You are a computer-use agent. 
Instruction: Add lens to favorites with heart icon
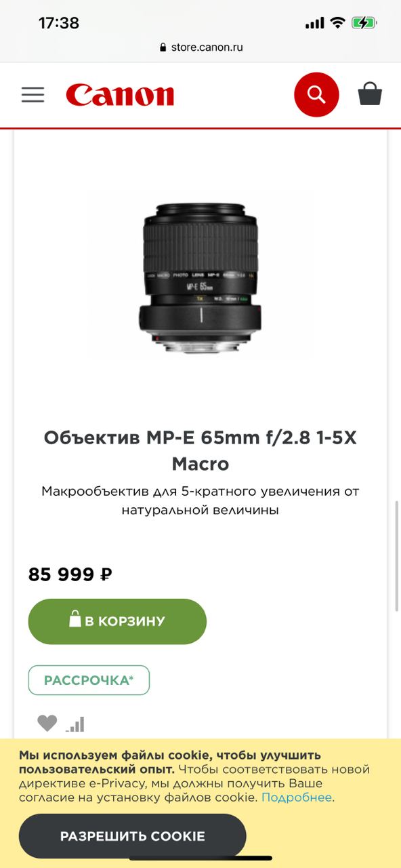tap(47, 724)
